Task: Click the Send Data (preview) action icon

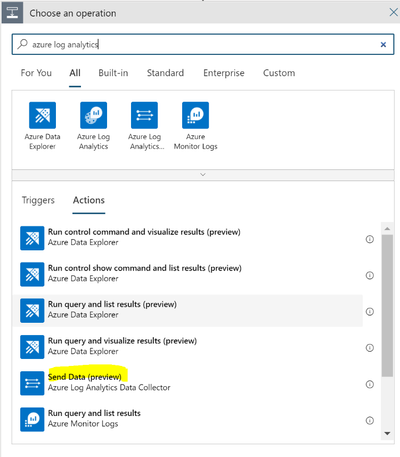Action: pyautogui.click(x=32, y=383)
